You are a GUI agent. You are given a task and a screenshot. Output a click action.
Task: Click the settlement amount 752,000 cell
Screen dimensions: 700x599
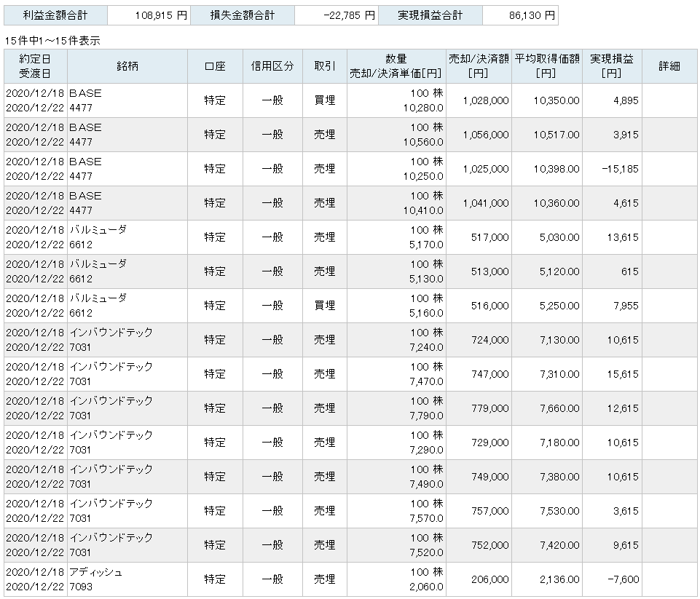[x=479, y=545]
